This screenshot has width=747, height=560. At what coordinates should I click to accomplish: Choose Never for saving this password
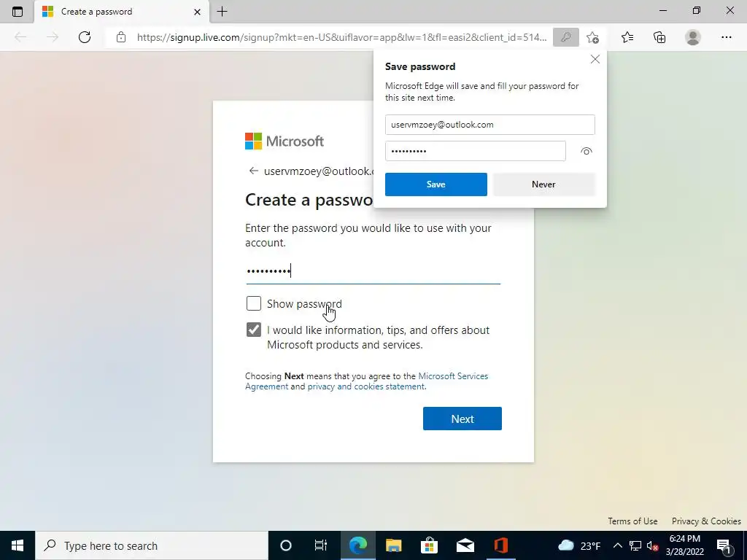point(543,184)
